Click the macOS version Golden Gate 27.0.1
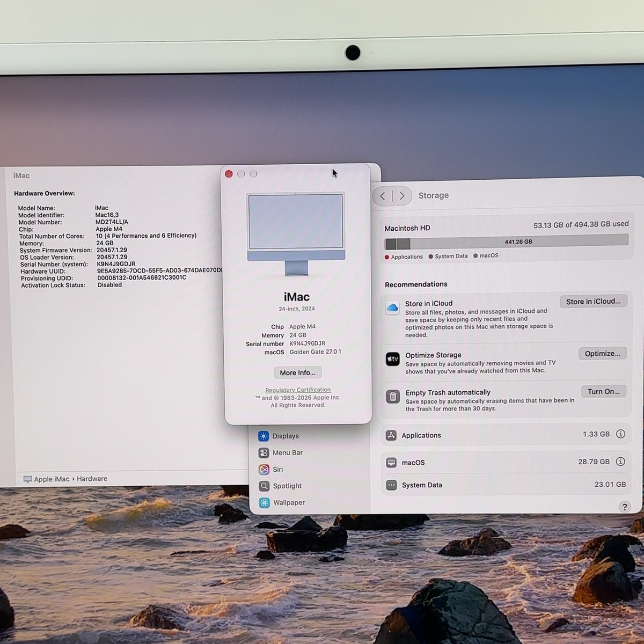 point(315,352)
